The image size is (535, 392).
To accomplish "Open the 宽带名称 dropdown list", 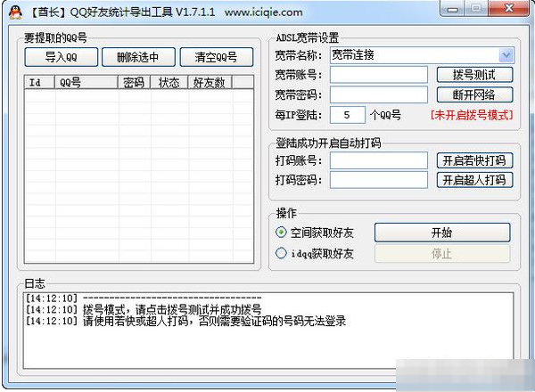I will point(506,55).
